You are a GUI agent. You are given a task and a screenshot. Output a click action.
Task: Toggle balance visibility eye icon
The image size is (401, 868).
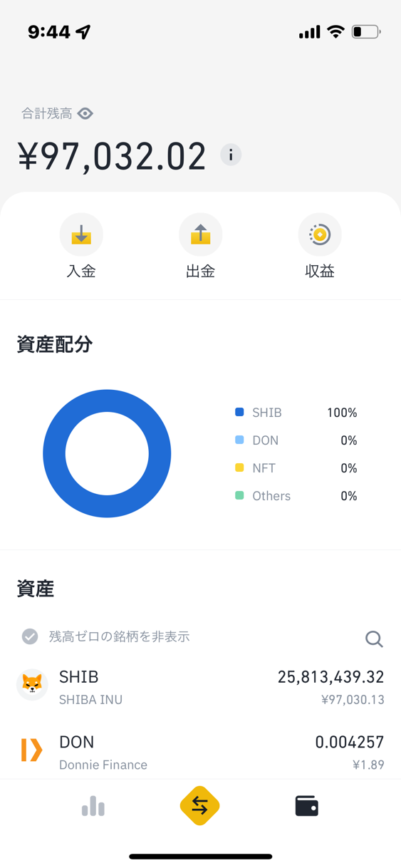click(x=85, y=113)
